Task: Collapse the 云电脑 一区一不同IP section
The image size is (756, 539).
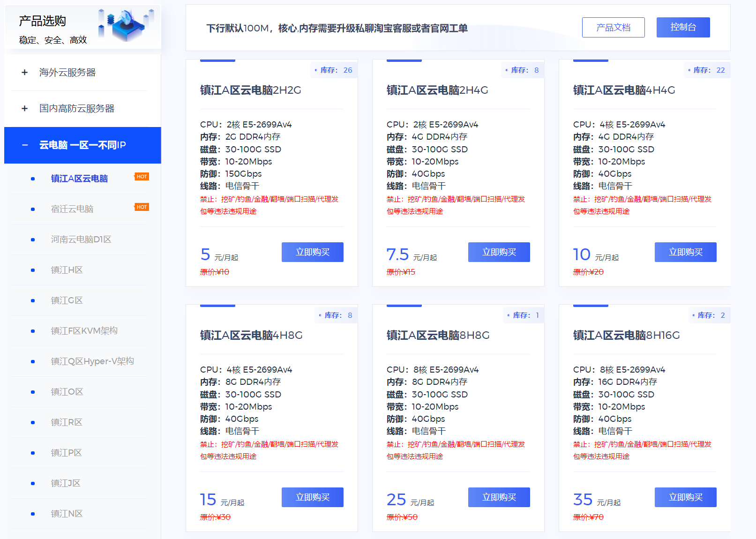Action: [82, 145]
